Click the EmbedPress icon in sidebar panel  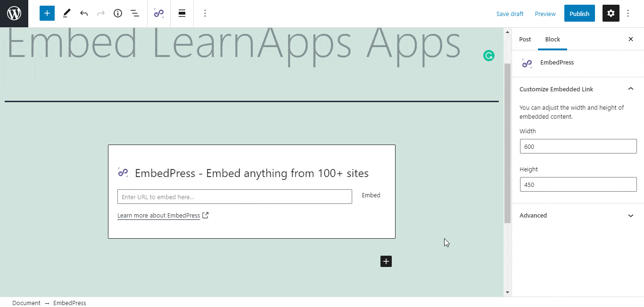527,63
